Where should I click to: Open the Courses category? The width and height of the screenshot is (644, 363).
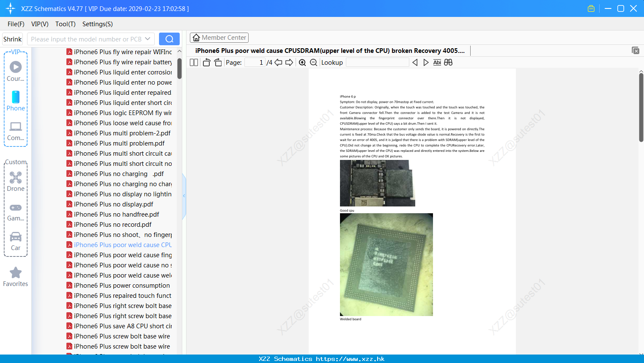tap(16, 71)
